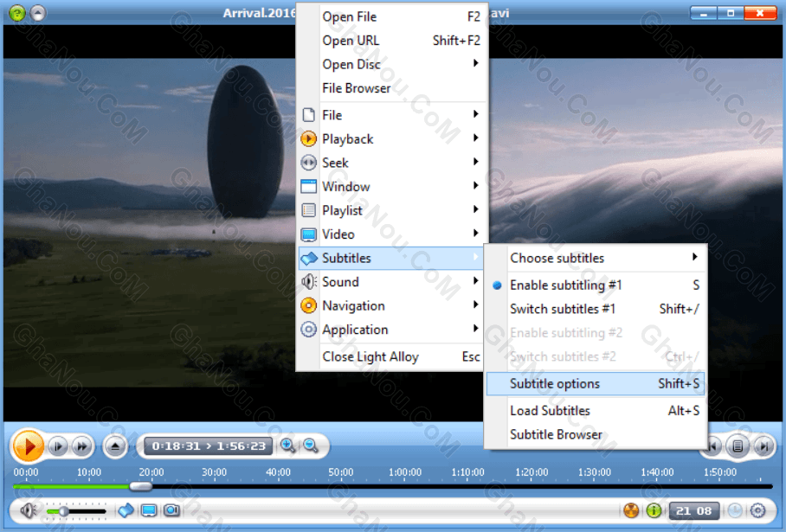Screen dimensions: 786x532
Task: Expand the Video submenu
Action: click(x=391, y=234)
